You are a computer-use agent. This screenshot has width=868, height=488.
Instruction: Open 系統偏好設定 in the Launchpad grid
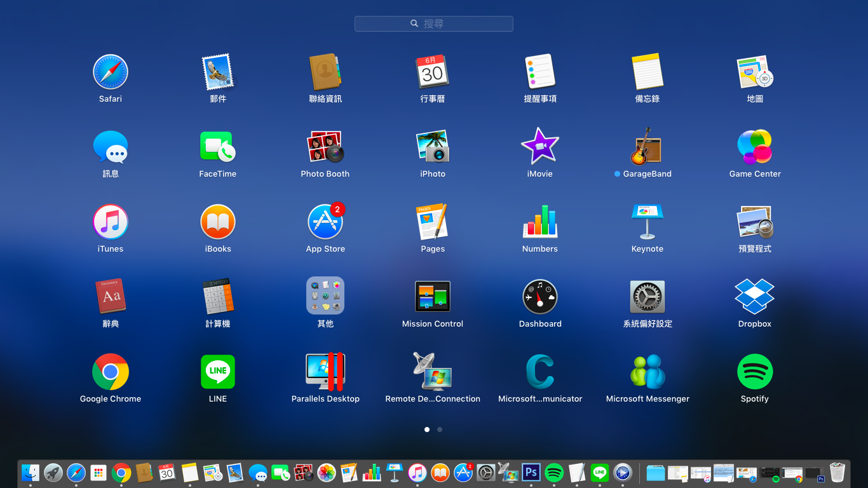click(648, 297)
